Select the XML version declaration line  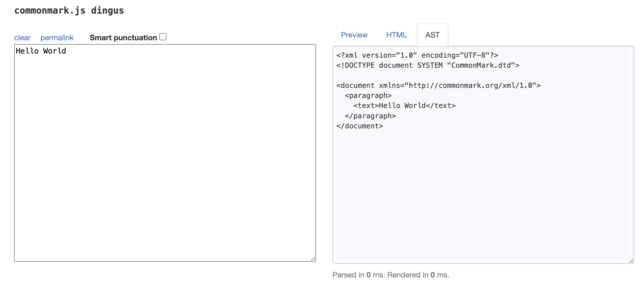pyautogui.click(x=417, y=55)
